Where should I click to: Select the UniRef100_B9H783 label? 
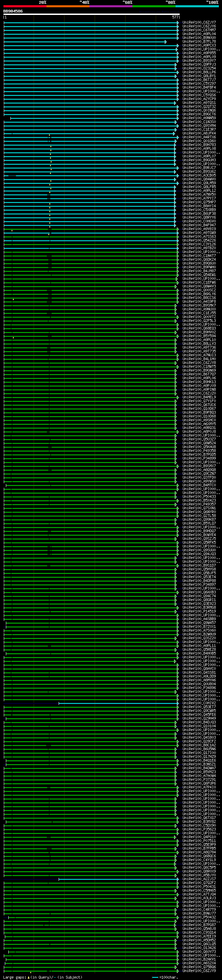[x=199, y=145]
